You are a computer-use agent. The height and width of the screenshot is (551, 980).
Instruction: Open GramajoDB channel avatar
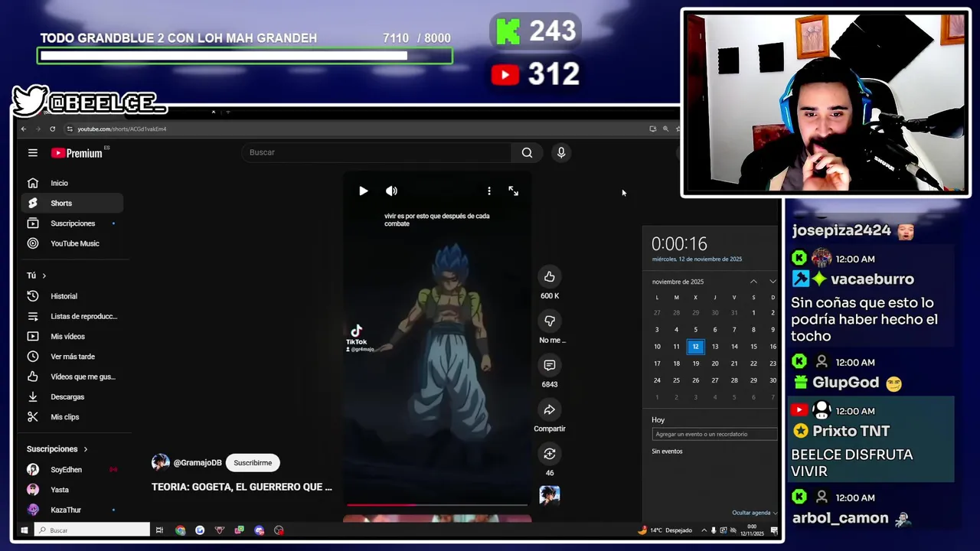point(160,462)
